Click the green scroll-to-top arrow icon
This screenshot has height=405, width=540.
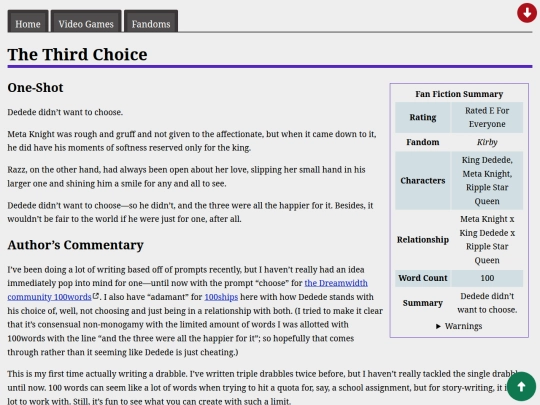tap(521, 386)
